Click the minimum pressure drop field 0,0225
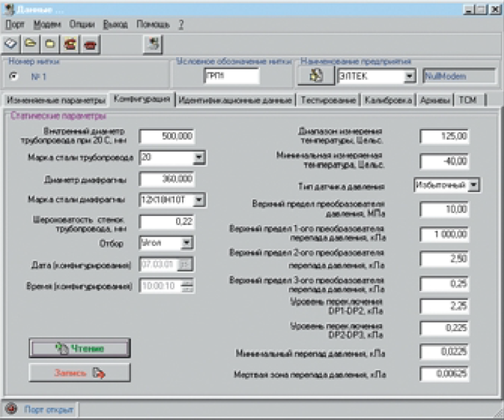The height and width of the screenshot is (420, 504). click(x=444, y=352)
